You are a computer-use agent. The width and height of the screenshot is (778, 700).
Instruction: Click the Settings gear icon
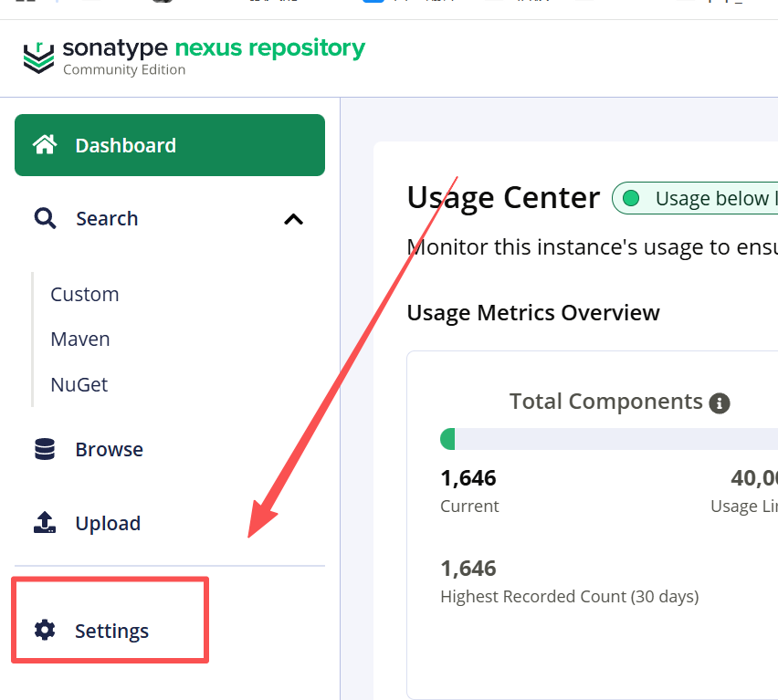click(45, 630)
